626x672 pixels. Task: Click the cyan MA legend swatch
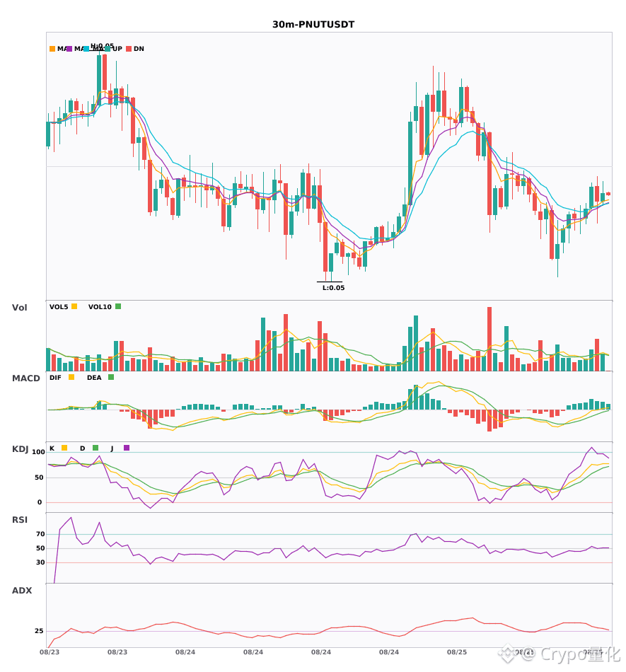86,49
